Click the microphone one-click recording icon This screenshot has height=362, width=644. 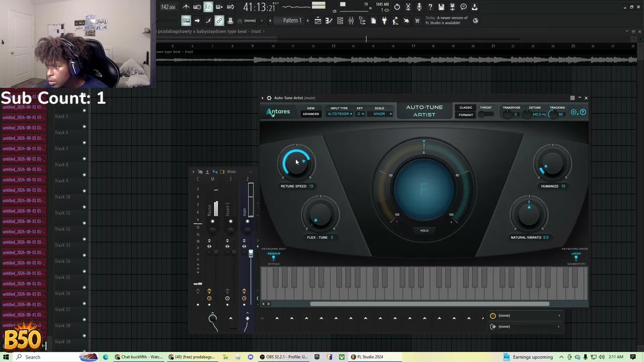click(x=419, y=7)
